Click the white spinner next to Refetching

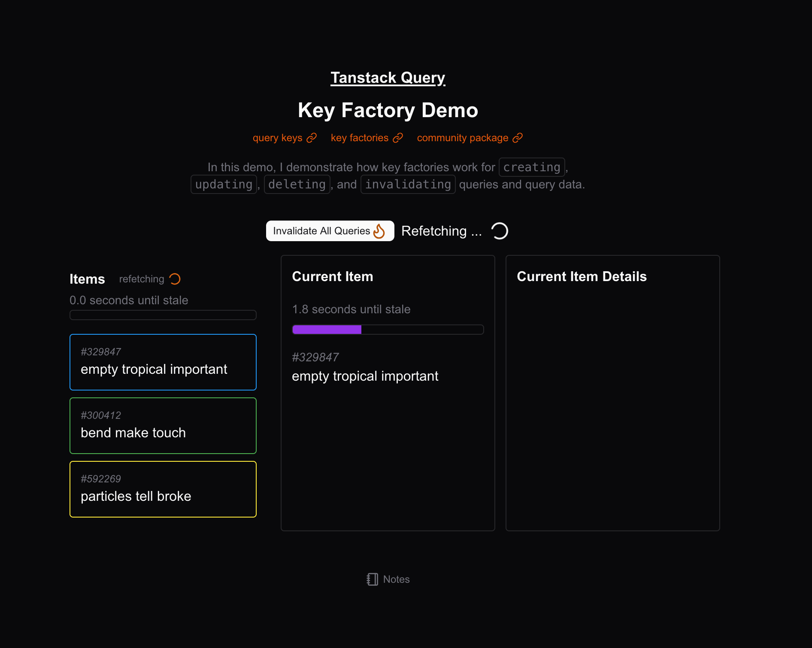click(500, 231)
